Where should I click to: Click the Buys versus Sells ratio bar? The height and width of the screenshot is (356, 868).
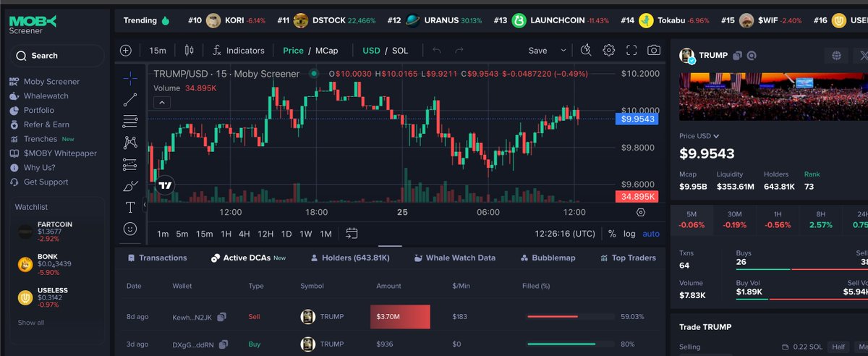[x=801, y=269]
